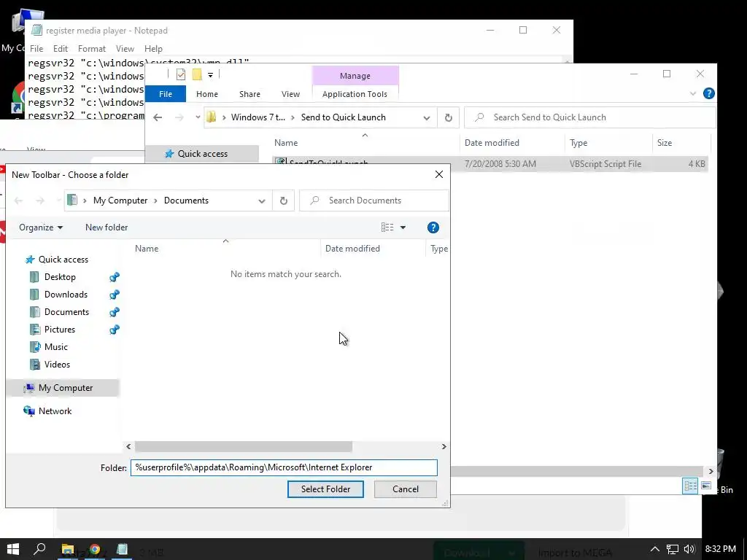747x560 pixels.
Task: Open Notepad Edit menu
Action: 61,49
